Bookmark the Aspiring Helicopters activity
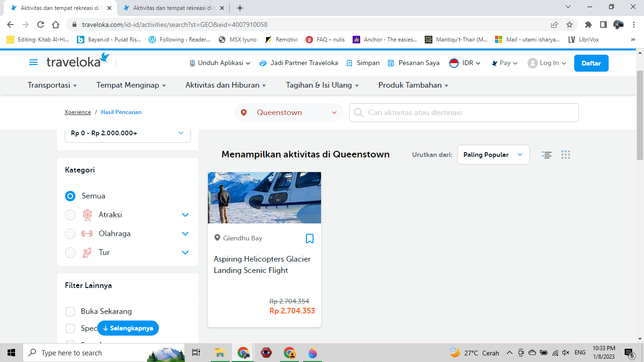This screenshot has height=362, width=644. click(x=310, y=239)
